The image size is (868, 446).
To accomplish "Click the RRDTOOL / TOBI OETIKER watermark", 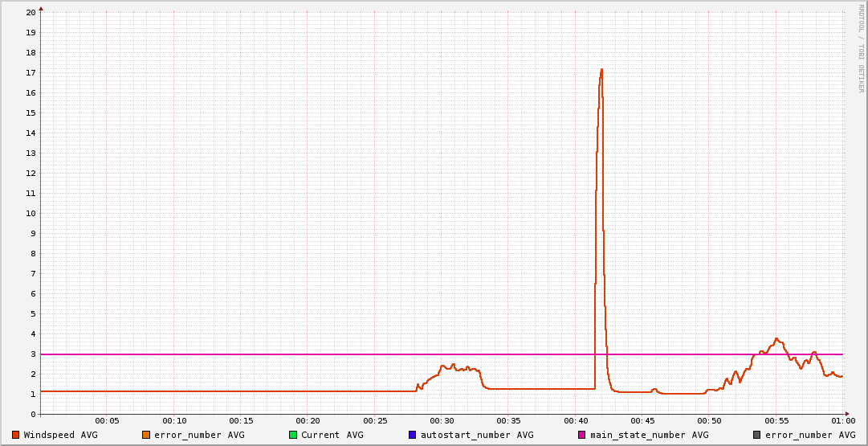I will click(861, 48).
